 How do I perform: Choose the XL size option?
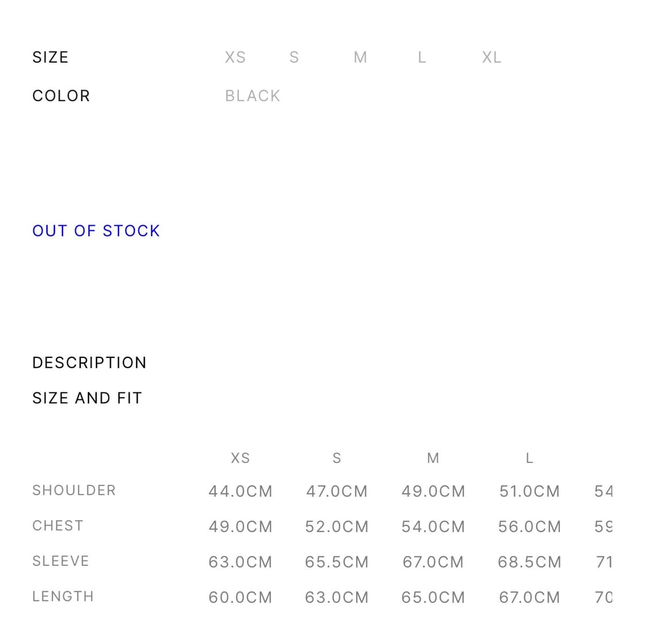click(492, 57)
